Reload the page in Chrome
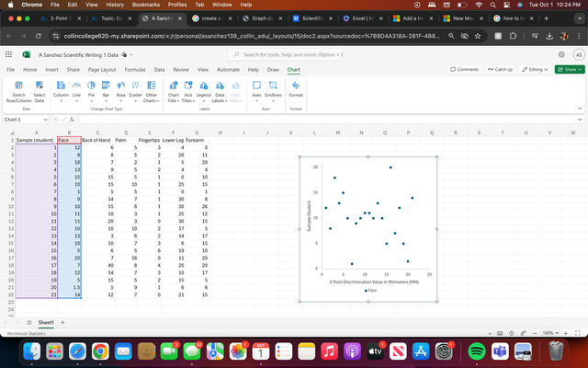The height and width of the screenshot is (368, 588). (x=39, y=36)
